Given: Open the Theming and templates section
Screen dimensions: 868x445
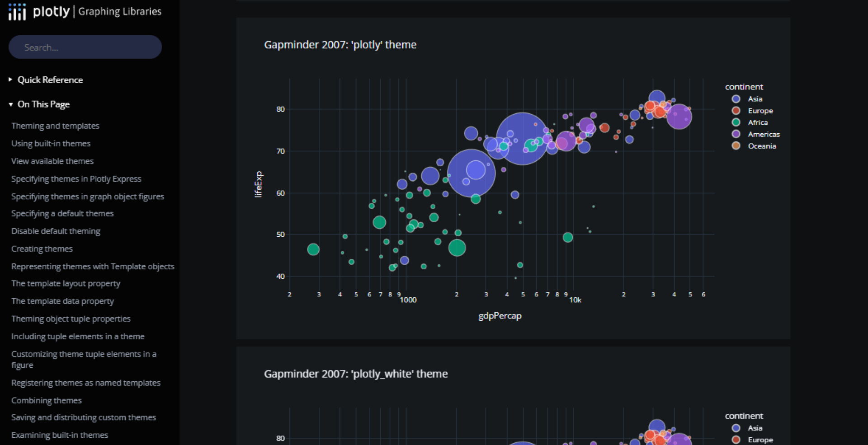Looking at the screenshot, I should click(55, 126).
